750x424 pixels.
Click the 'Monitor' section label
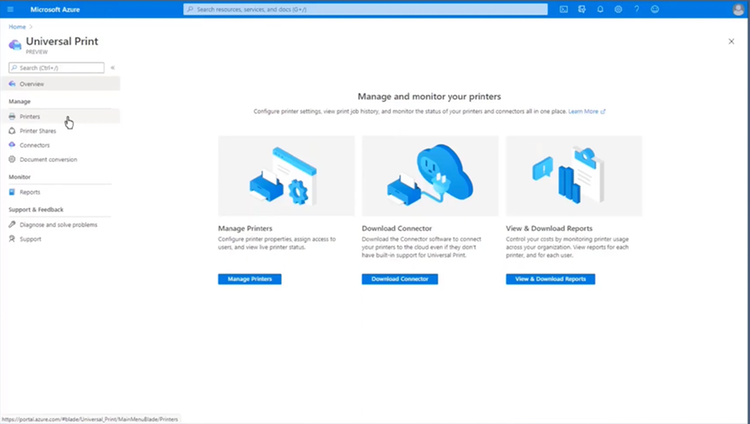(20, 177)
